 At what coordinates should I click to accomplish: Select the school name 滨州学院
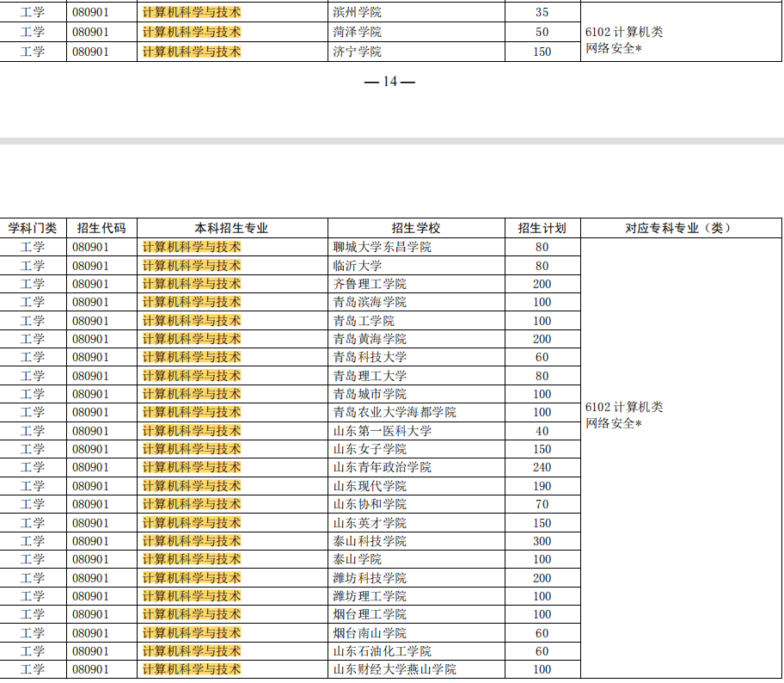coord(358,12)
